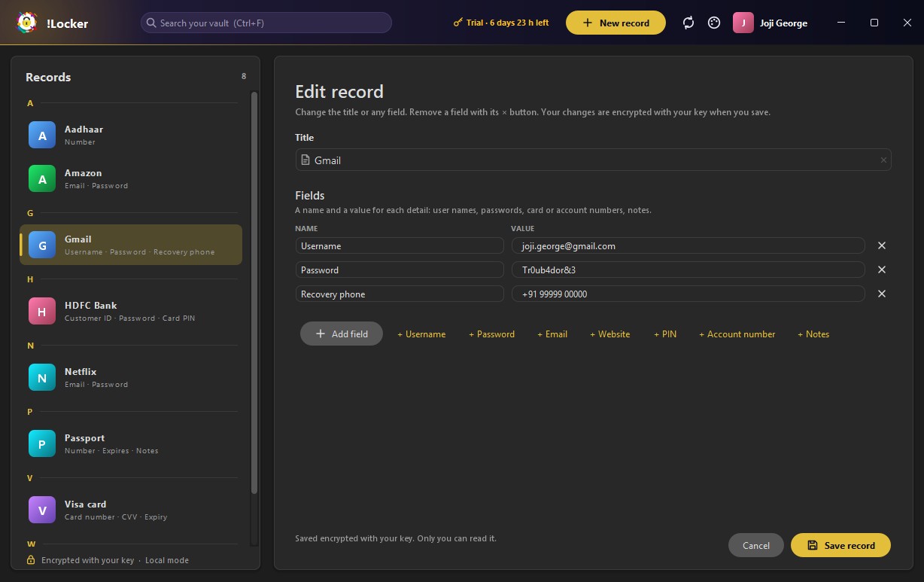Click the HDFC Bank record icon
Viewport: 924px width, 582px height.
tap(42, 312)
